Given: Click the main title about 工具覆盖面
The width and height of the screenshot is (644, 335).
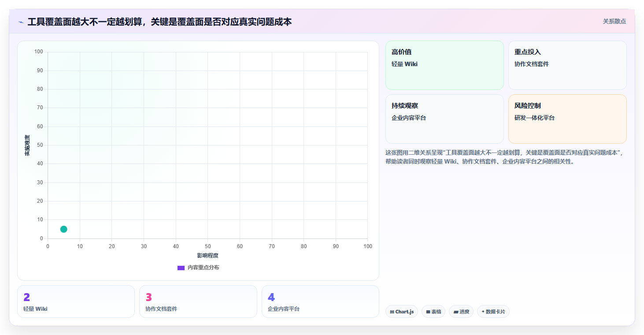Looking at the screenshot, I should [x=159, y=22].
